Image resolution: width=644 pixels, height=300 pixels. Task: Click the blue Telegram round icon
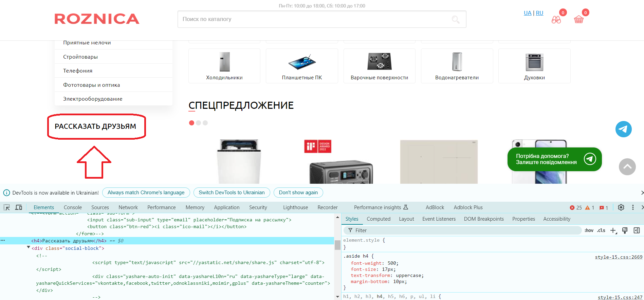tap(623, 129)
